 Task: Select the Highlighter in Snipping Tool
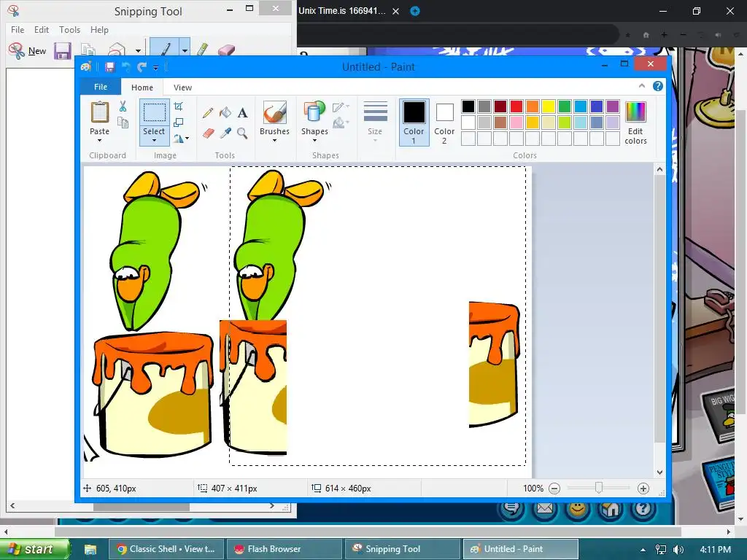(x=203, y=50)
